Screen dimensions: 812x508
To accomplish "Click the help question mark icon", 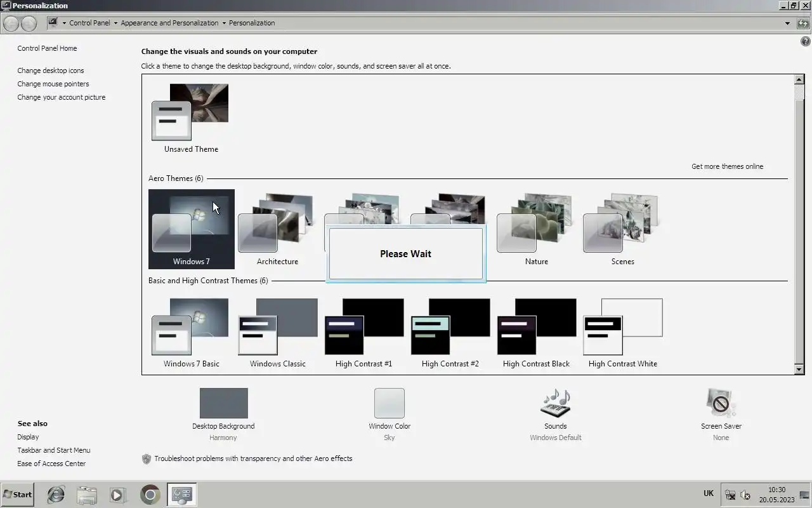I will coord(806,41).
